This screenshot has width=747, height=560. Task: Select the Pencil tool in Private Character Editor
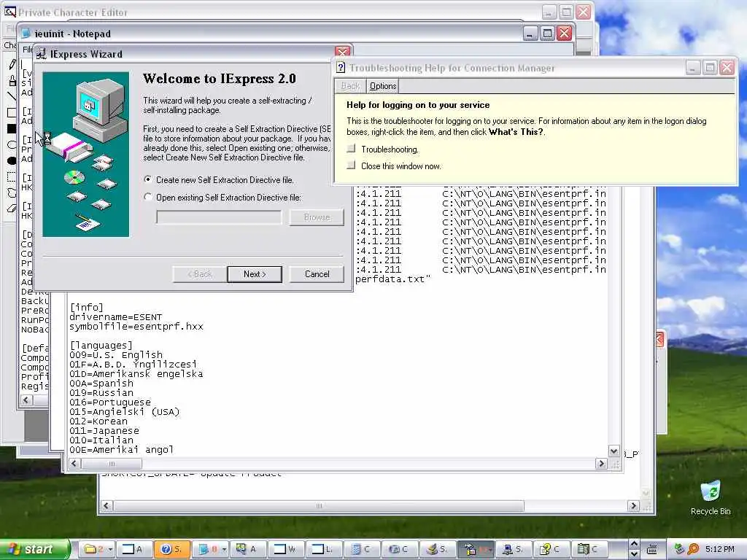12,64
